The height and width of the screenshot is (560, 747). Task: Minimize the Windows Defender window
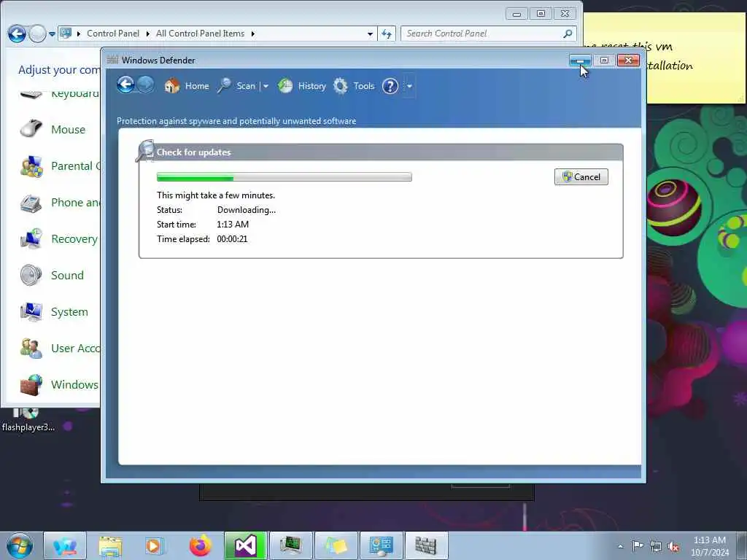coord(580,61)
